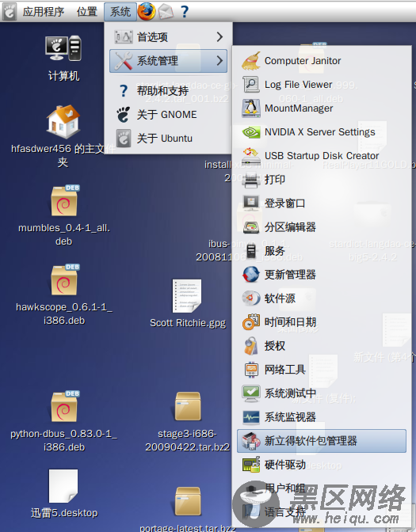Click the GNOME foot panel logo
This screenshot has height=532, width=416.
10,12
